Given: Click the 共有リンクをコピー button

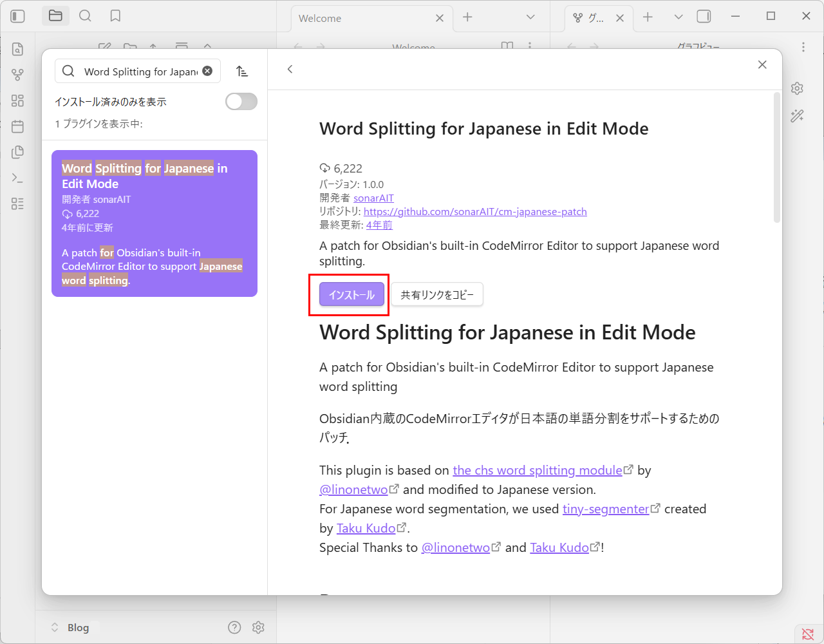Looking at the screenshot, I should (437, 295).
